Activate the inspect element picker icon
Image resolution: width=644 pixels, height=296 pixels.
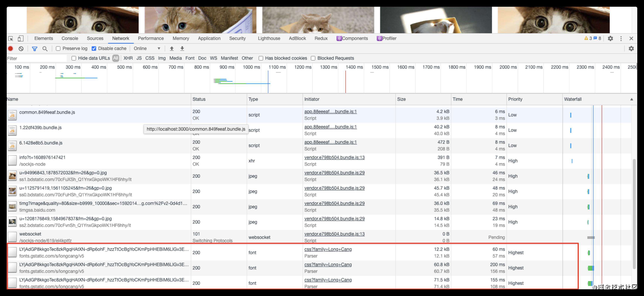pyautogui.click(x=11, y=39)
